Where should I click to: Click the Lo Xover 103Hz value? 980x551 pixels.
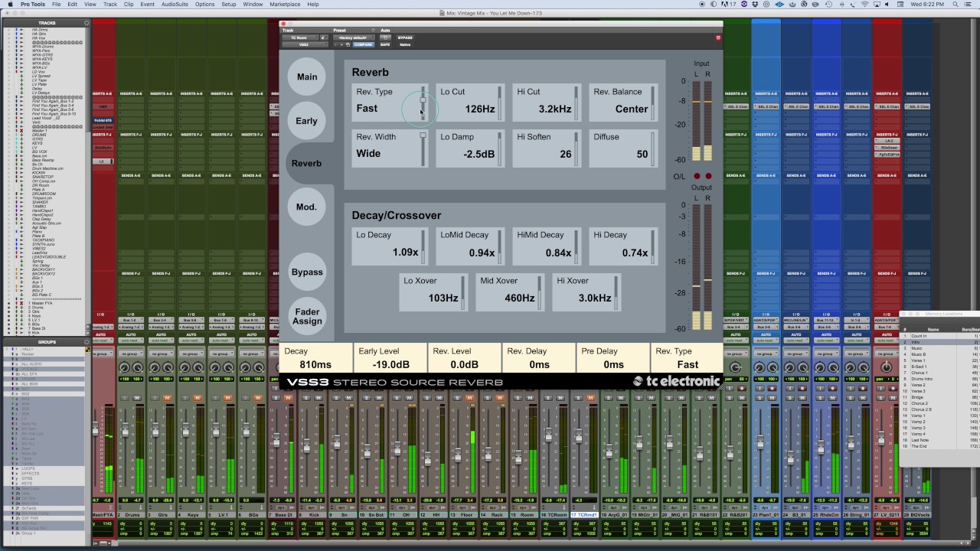pos(443,298)
